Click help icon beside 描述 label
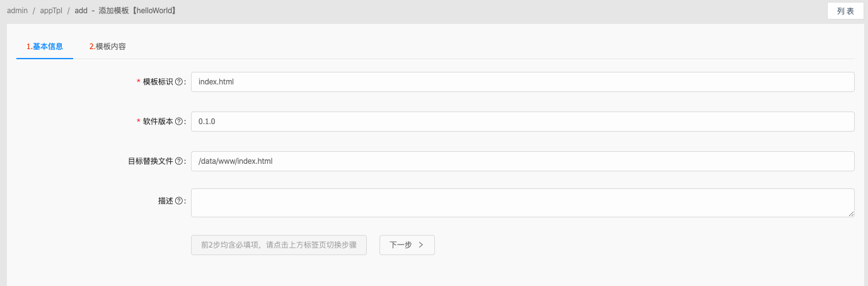This screenshot has width=868, height=286. tap(179, 201)
